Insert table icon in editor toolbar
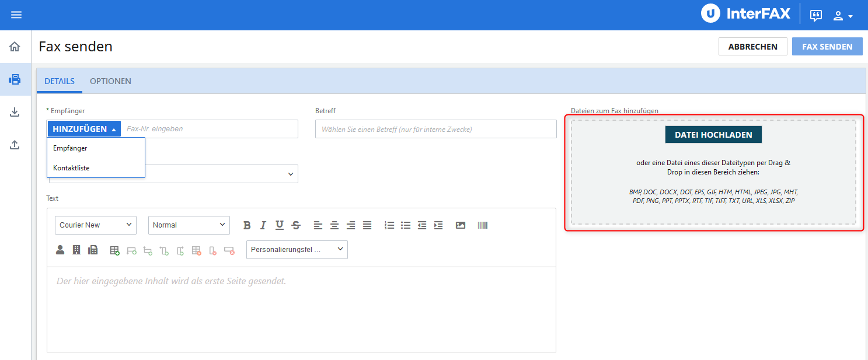868x360 pixels. point(115,250)
